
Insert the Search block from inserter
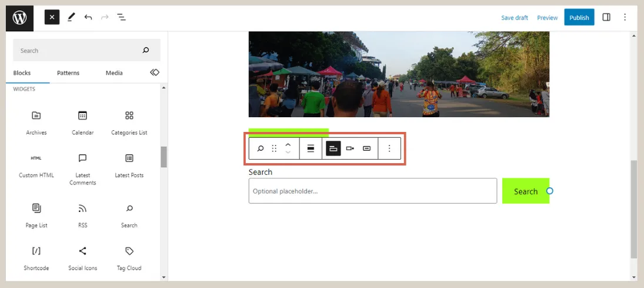pos(129,216)
